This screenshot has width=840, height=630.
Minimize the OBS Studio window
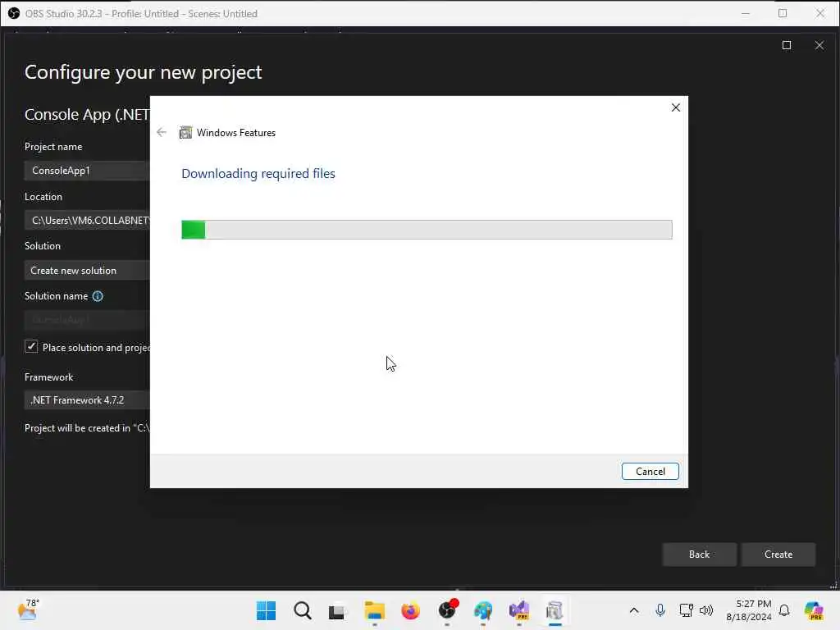pyautogui.click(x=745, y=13)
